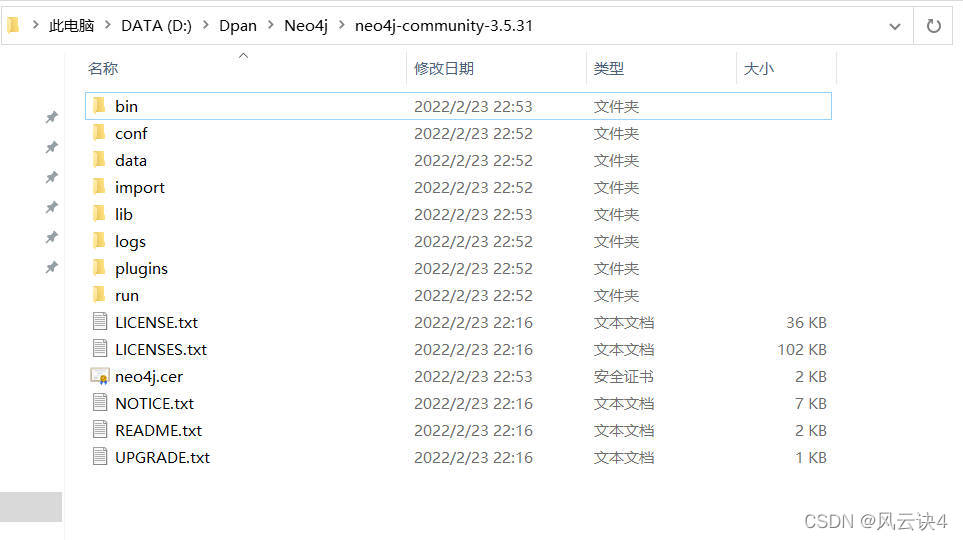
Task: Click the neo4j.cer certificate icon
Action: (x=99, y=376)
